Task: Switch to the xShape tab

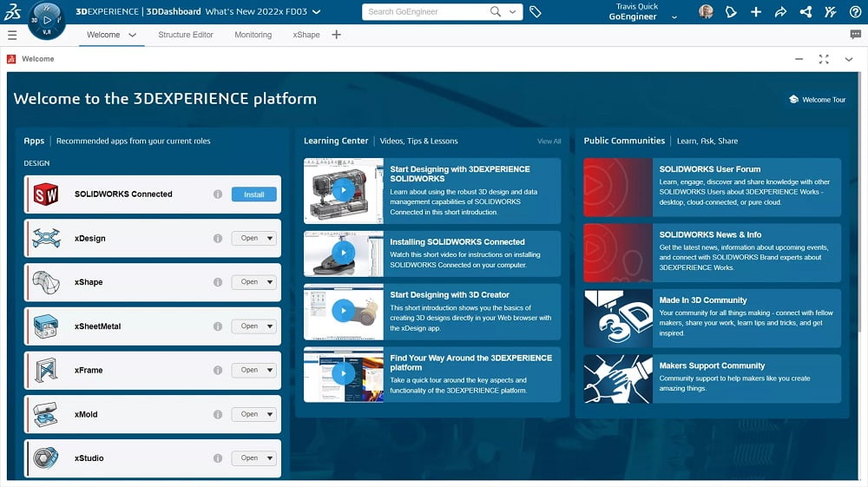Action: click(x=306, y=35)
